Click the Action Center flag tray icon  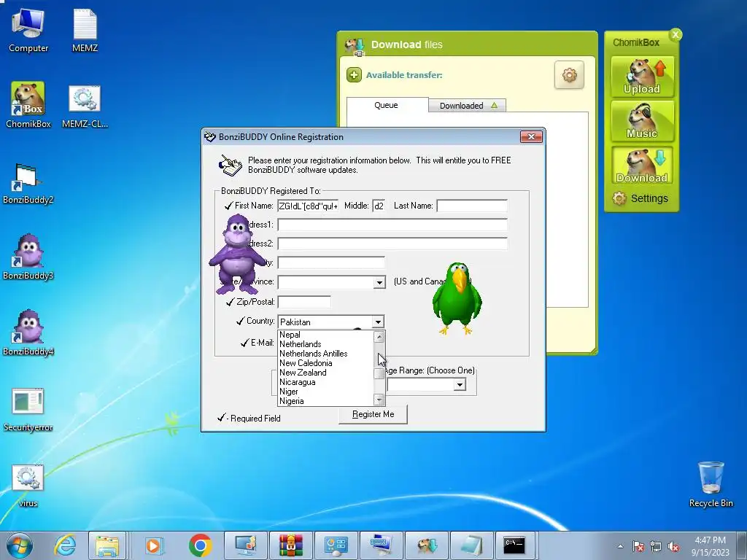(x=638, y=547)
